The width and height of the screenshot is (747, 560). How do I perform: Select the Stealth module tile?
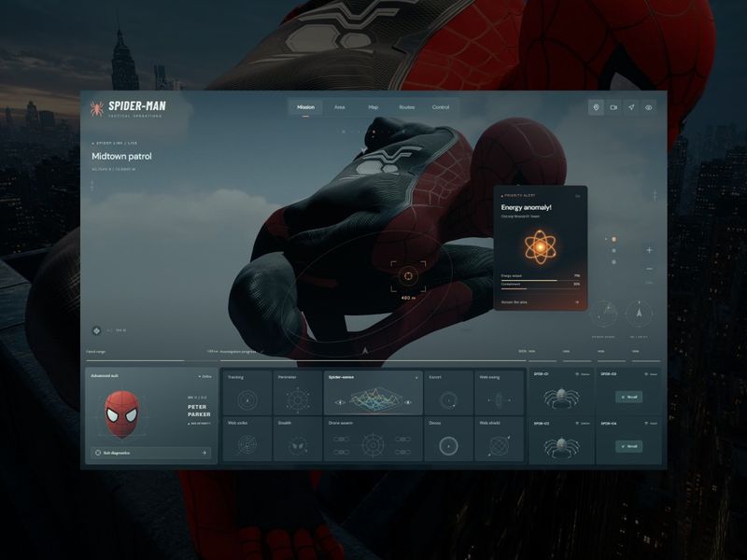298,439
